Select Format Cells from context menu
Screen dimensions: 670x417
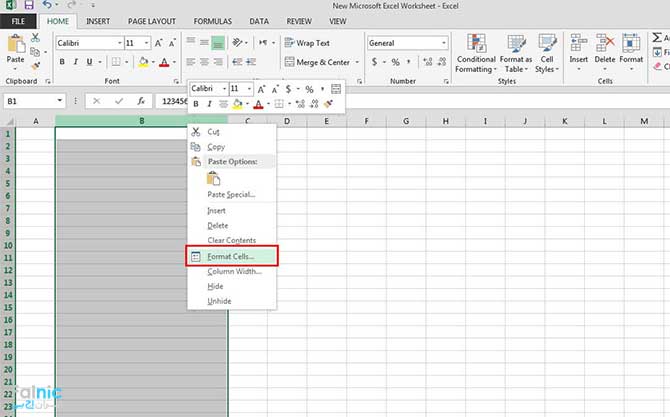tap(231, 257)
